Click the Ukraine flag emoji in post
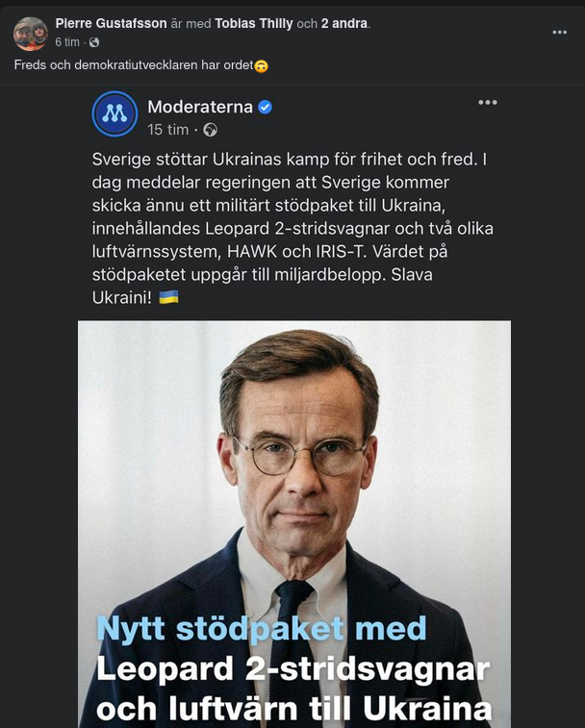 coord(168,297)
